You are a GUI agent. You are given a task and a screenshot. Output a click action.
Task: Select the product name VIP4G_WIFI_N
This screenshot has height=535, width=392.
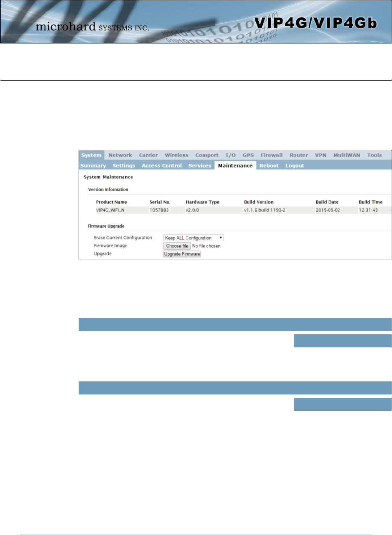pos(110,210)
